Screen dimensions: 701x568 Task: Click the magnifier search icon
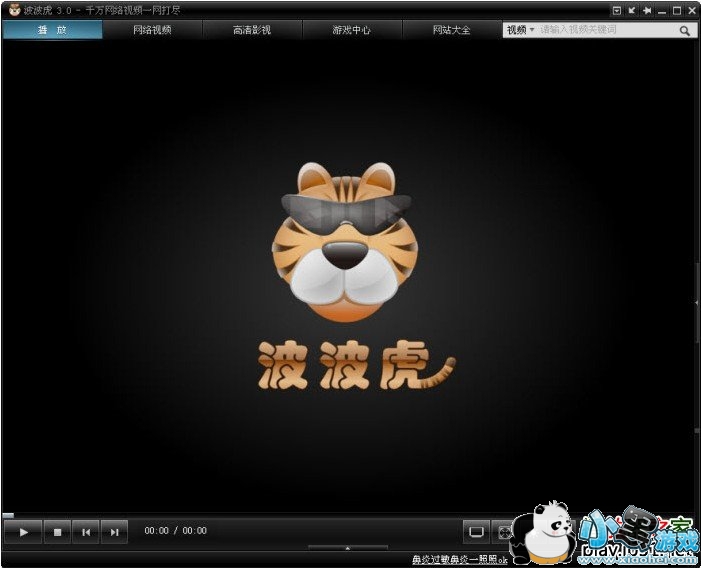684,30
